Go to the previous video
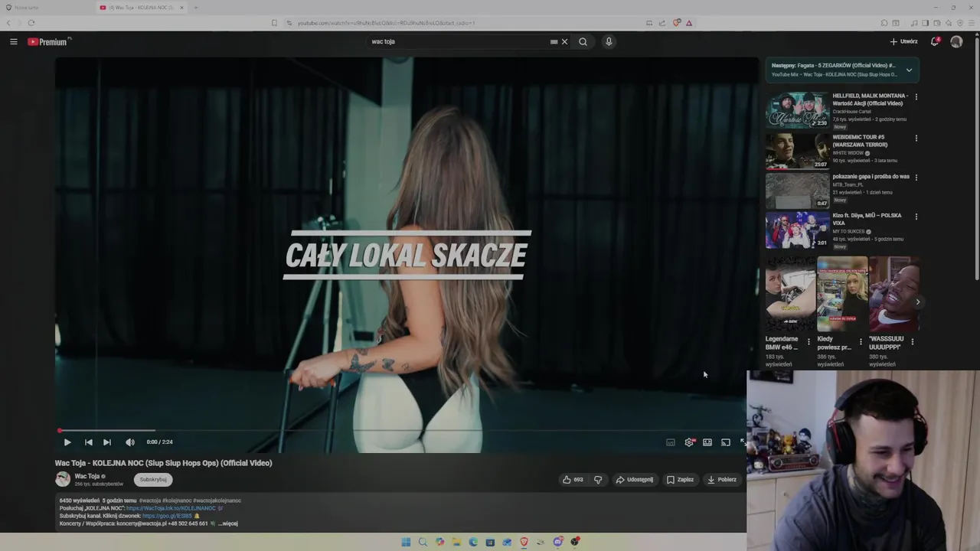Screen dimensions: 980x551 pyautogui.click(x=88, y=442)
